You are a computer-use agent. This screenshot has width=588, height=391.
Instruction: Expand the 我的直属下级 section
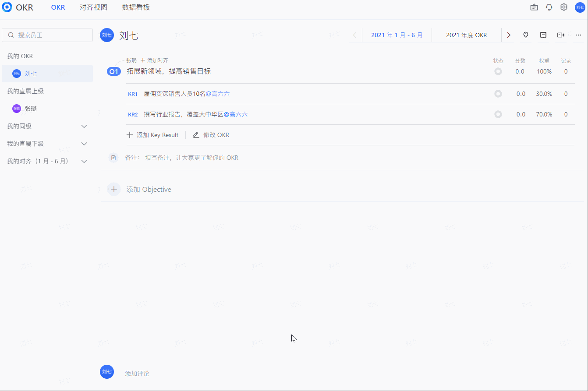point(85,144)
